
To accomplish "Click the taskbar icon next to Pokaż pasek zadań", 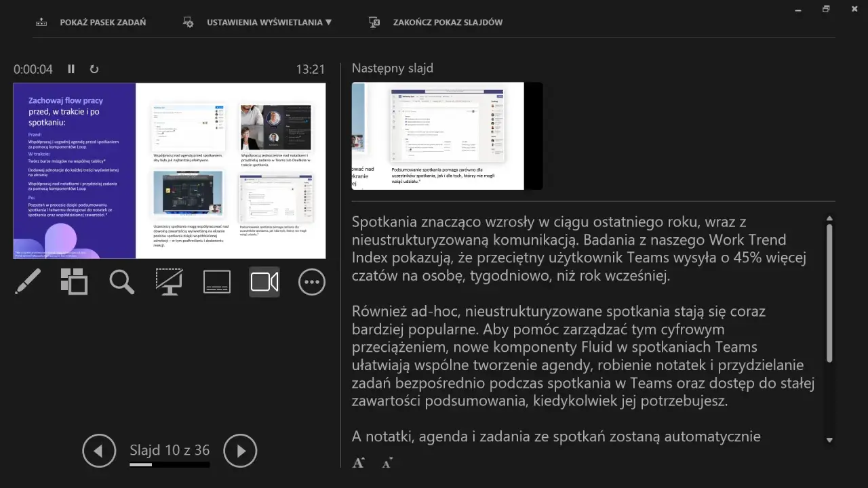I will (41, 22).
